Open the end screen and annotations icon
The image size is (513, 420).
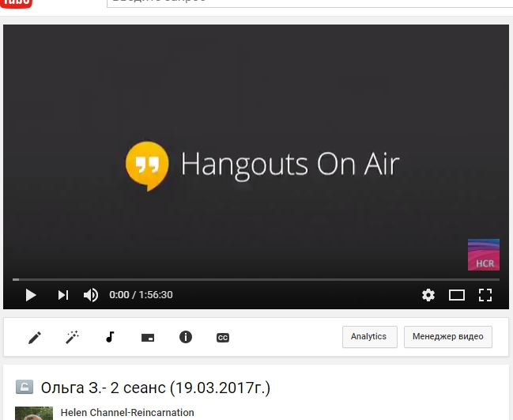coord(148,338)
